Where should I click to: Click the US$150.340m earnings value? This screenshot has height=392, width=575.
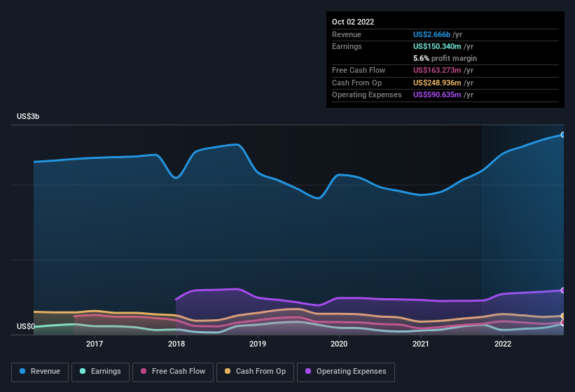(x=437, y=46)
